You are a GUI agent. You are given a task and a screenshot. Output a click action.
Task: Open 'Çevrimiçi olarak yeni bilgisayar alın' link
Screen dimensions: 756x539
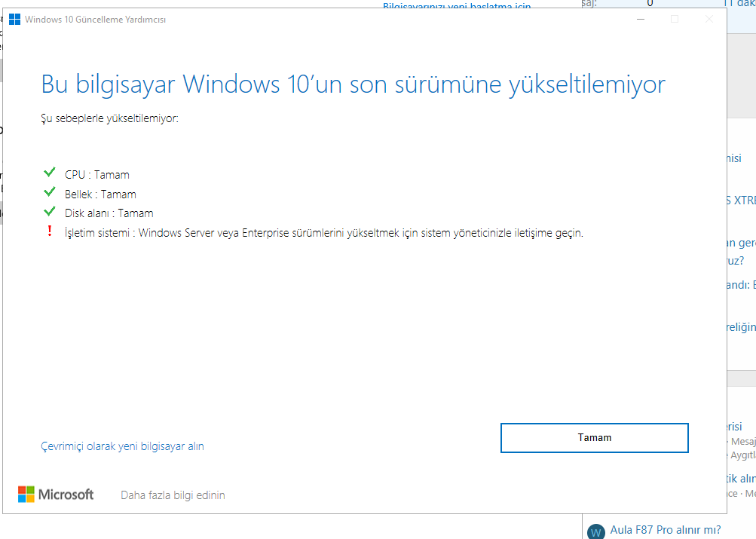(x=122, y=446)
